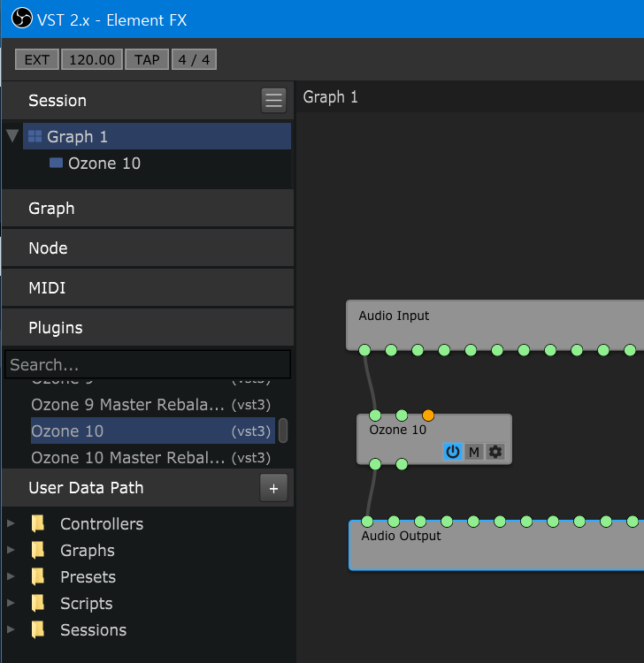The height and width of the screenshot is (663, 644).
Task: Expand the Controllers folder arrow
Action: (11, 523)
